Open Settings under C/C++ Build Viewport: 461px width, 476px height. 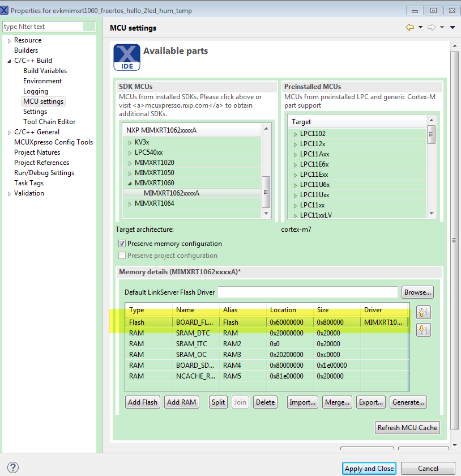click(35, 112)
